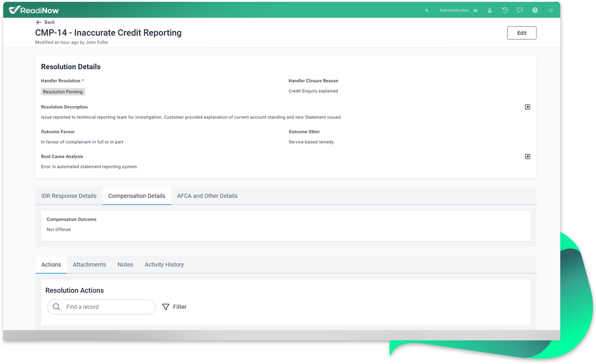This screenshot has width=596, height=364.
Task: Open the Administration menu
Action: pos(458,10)
